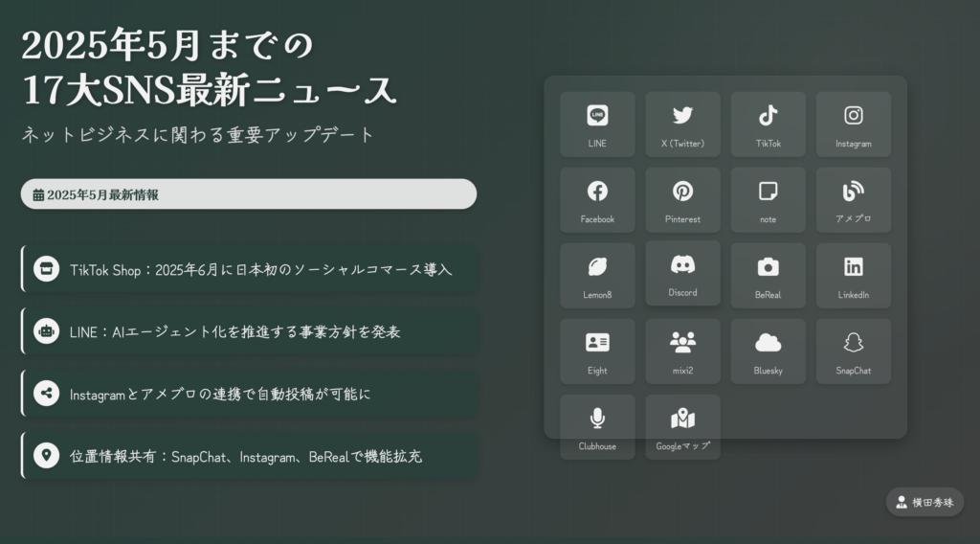Click the calendar icon in date pill

pos(38,195)
